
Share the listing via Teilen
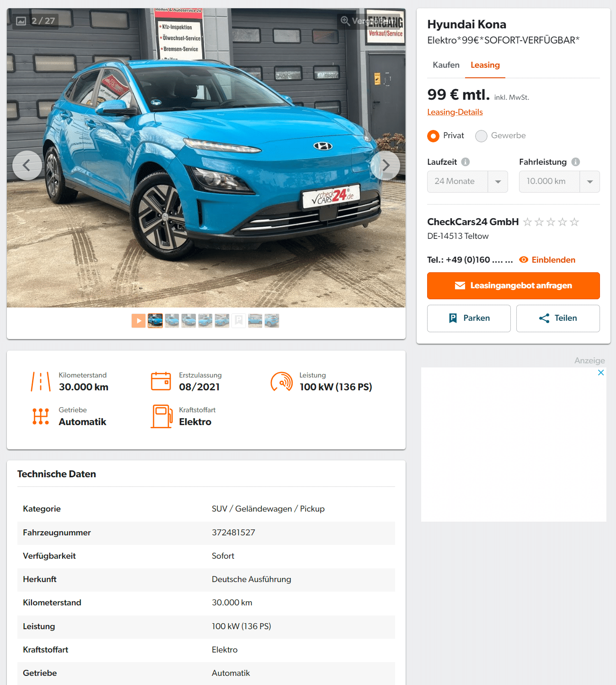click(x=558, y=318)
